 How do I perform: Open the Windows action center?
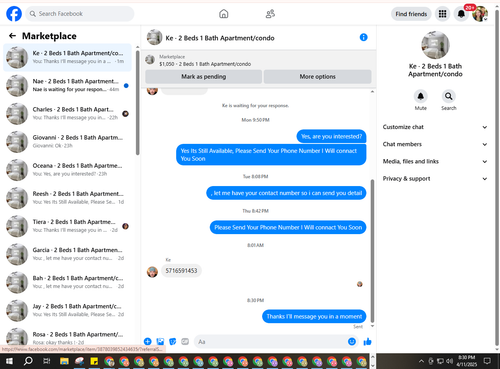click(x=487, y=361)
